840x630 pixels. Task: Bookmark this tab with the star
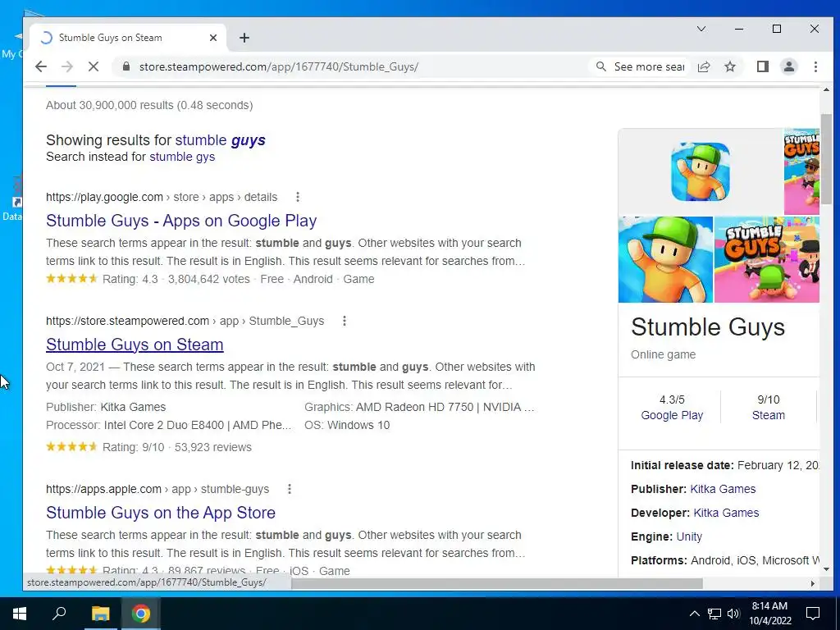pyautogui.click(x=729, y=66)
